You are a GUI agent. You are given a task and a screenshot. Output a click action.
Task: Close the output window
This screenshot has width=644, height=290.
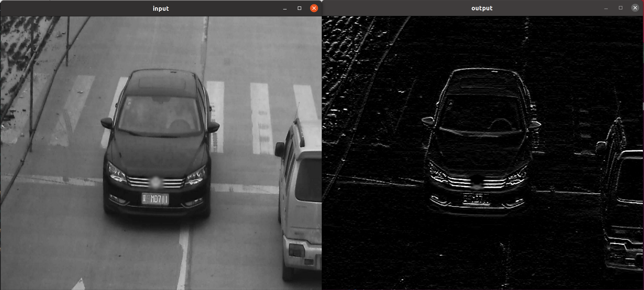635,8
